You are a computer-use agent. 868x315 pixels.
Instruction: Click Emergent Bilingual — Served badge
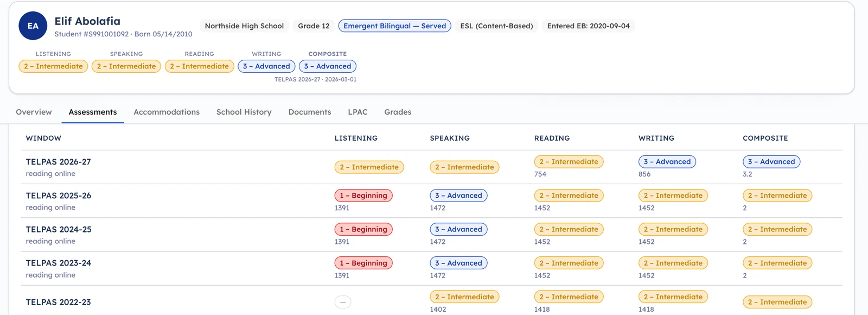coord(394,26)
